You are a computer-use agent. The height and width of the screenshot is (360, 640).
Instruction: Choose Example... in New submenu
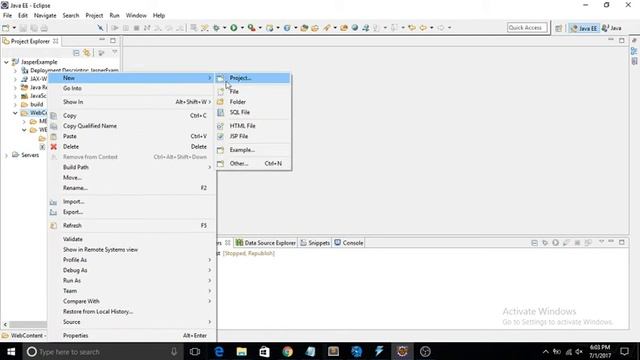(253, 150)
